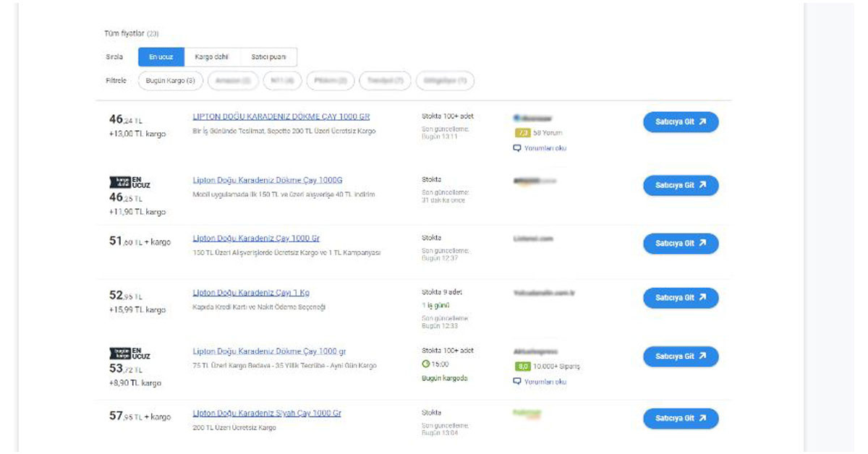Click the seller logo in the 52,95 TL row
This screenshot has height=454, width=868.
click(543, 293)
